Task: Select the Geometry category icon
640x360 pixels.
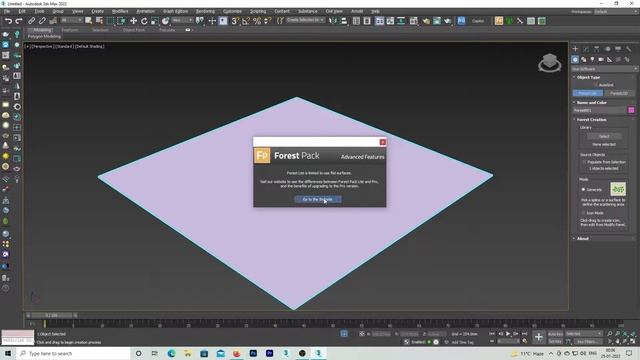Action: coord(575,60)
